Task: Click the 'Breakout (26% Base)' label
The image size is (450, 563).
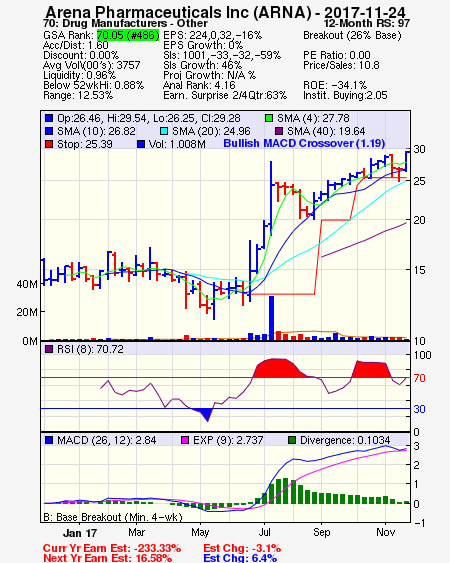Action: 352,35
